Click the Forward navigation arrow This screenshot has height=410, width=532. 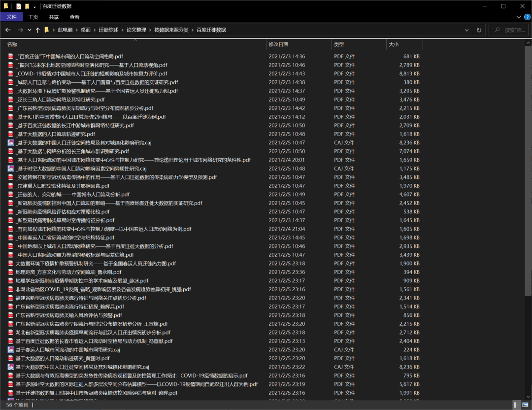coord(20,30)
